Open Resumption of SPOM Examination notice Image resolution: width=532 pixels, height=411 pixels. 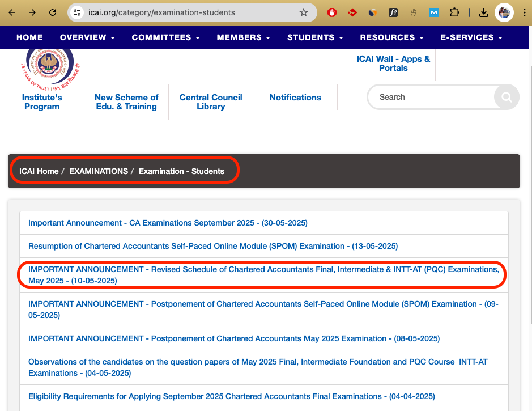[x=213, y=246]
